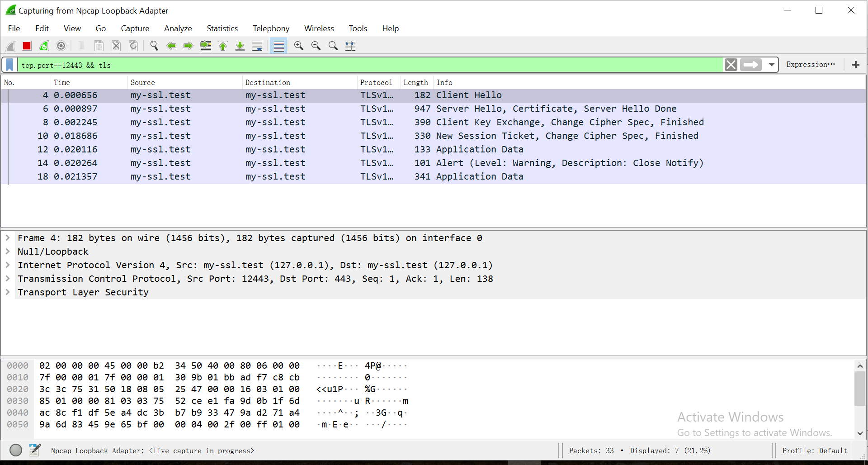Open the Wireless menu

pos(319,28)
